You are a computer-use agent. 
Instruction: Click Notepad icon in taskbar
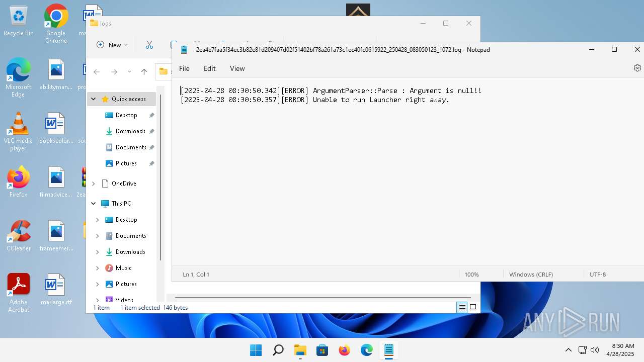click(388, 350)
